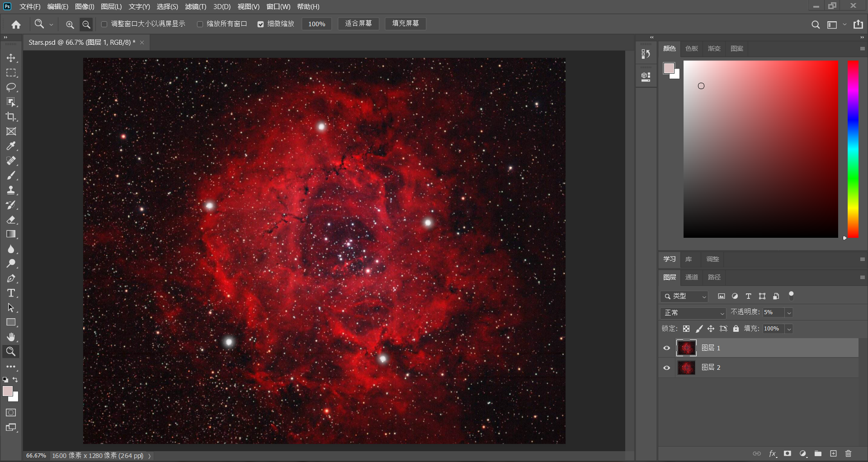868x462 pixels.
Task: Add a layer mask button
Action: 788,453
